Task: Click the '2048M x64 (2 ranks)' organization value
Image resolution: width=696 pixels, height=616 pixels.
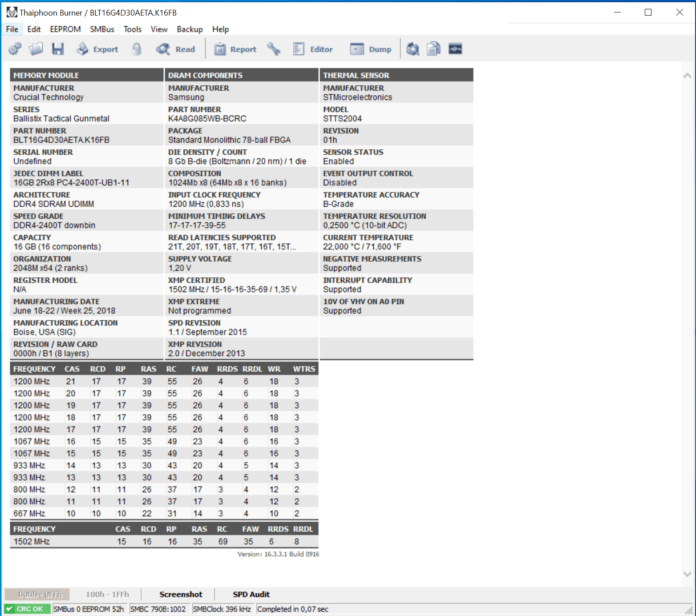Action: [50, 268]
